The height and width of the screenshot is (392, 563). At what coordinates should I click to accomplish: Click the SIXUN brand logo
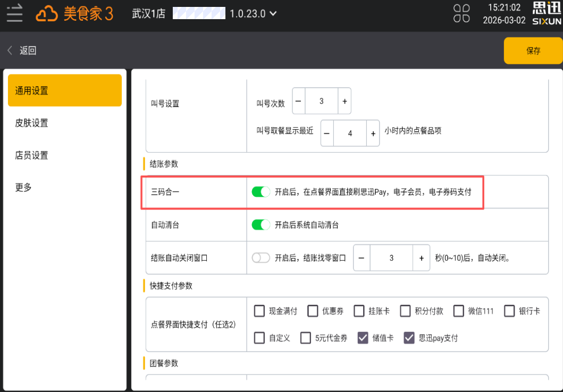(x=547, y=13)
